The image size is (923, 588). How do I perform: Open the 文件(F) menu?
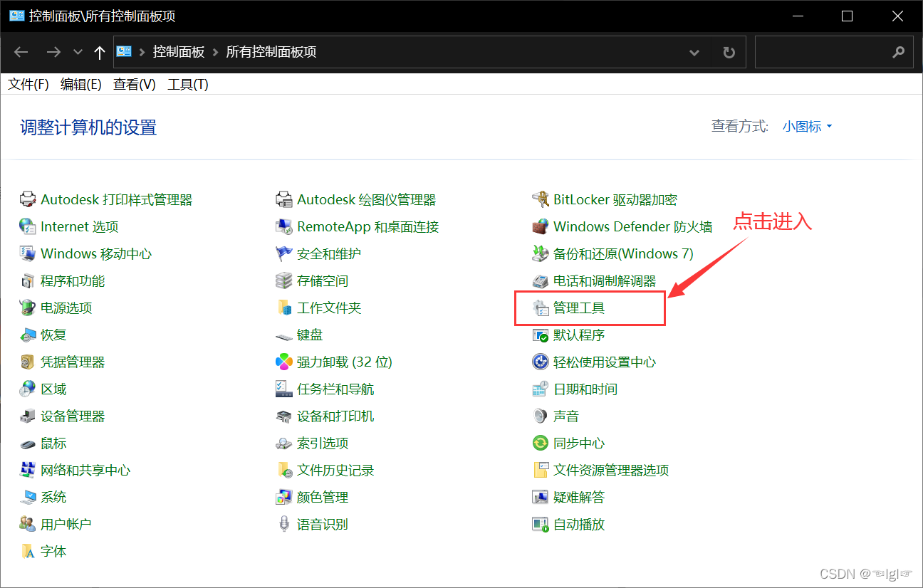pos(28,85)
